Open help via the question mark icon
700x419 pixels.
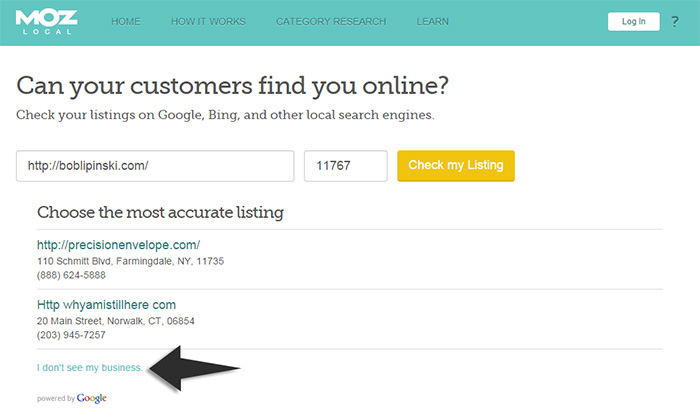tap(675, 21)
